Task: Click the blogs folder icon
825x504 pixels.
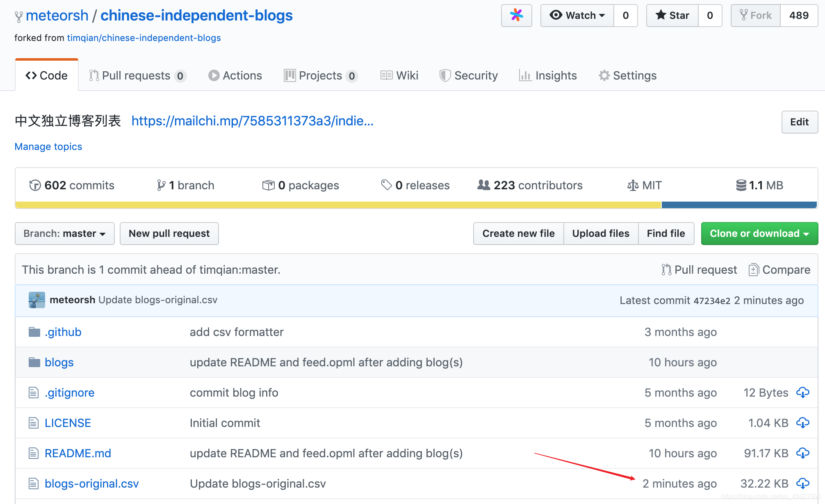Action: click(x=34, y=362)
